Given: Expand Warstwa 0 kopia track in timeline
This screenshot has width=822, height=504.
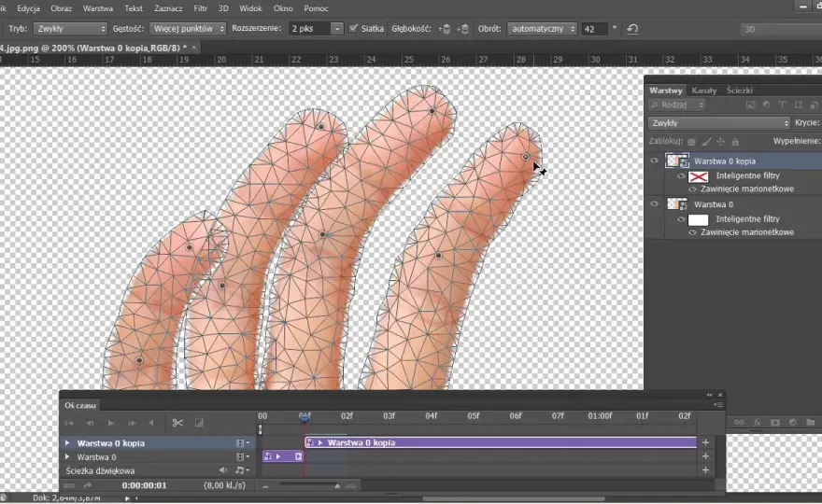Looking at the screenshot, I should tap(67, 442).
